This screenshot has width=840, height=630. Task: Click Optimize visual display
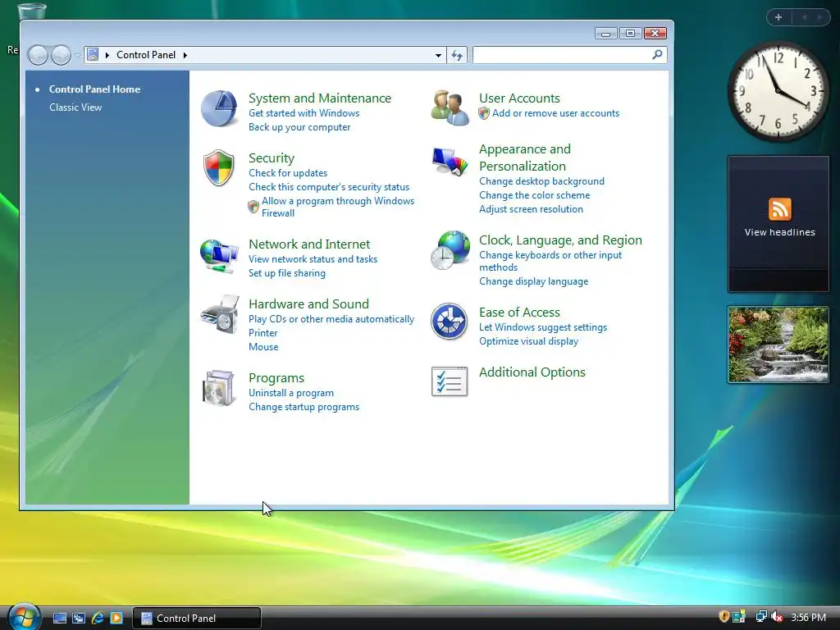pyautogui.click(x=529, y=341)
